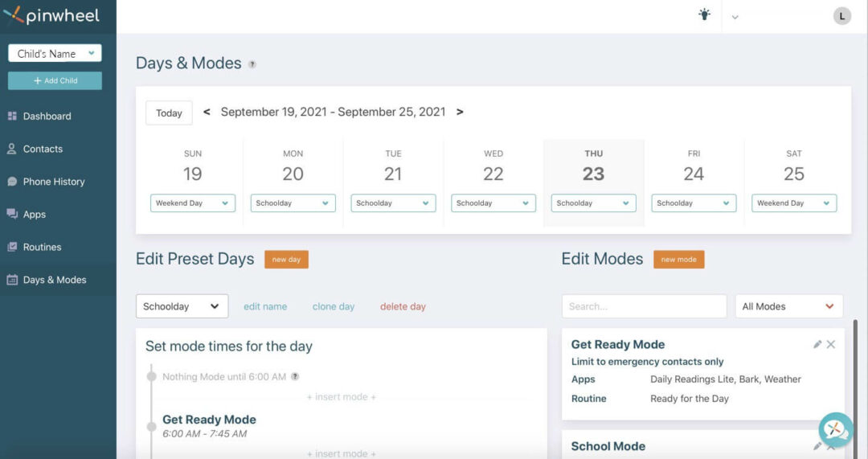The height and width of the screenshot is (459, 868).
Task: Open Sunday 19 day type dropdown
Action: (192, 203)
